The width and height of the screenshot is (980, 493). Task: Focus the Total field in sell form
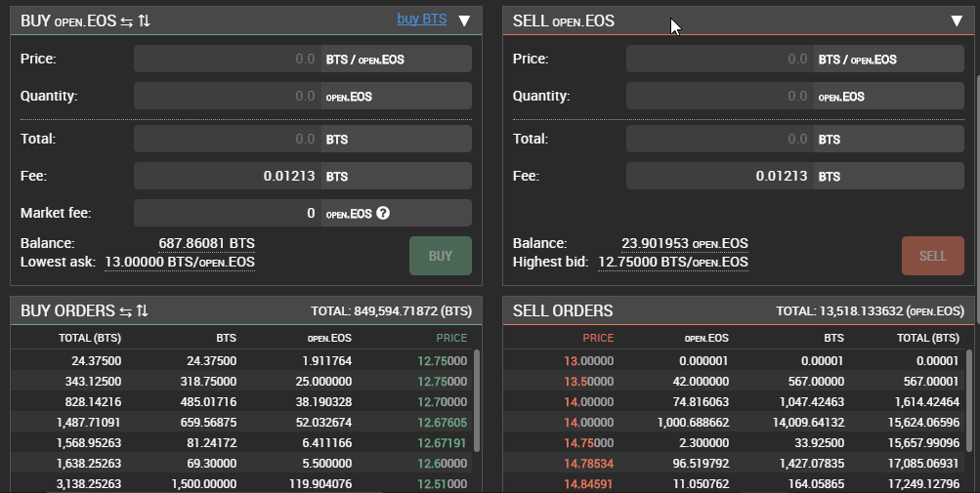click(720, 139)
